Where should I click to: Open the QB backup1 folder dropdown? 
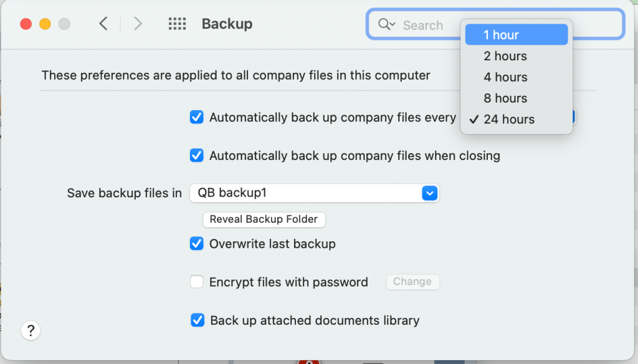[x=314, y=193]
